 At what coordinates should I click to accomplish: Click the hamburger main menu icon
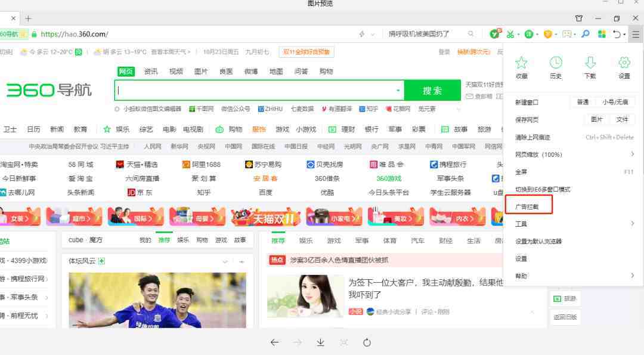[x=636, y=34]
